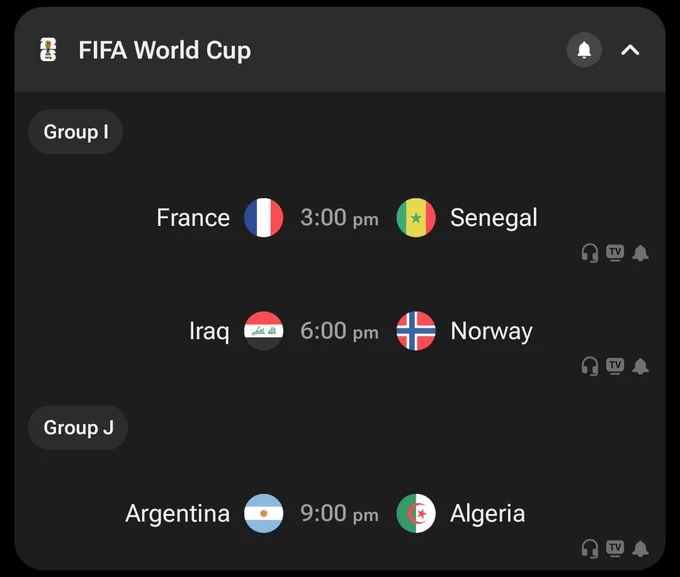Open audio commentary for Argentina vs Algeria
680x577 pixels.
pos(589,549)
